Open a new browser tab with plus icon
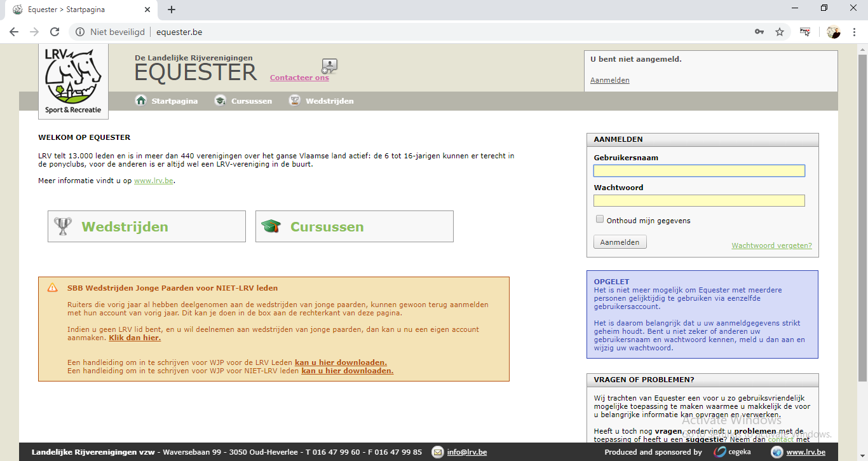The width and height of the screenshot is (868, 461). [x=172, y=10]
